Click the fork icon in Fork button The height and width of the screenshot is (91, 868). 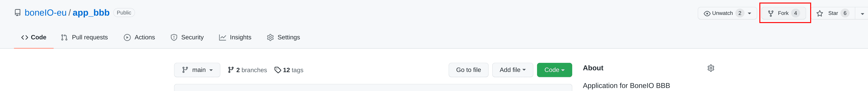tap(771, 13)
